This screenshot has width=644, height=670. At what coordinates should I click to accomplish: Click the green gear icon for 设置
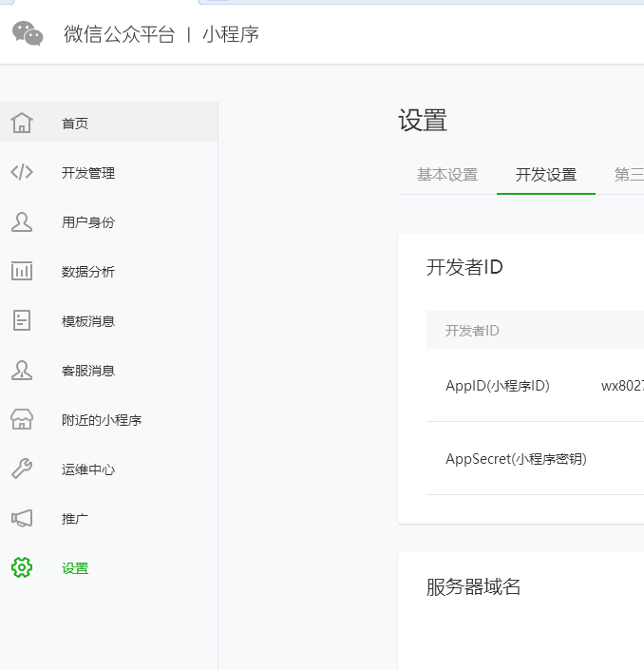(x=22, y=567)
